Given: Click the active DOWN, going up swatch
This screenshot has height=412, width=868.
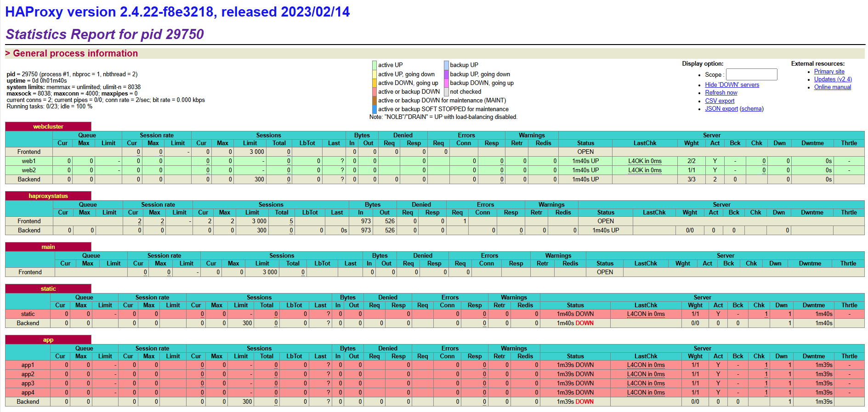Looking at the screenshot, I should [374, 83].
